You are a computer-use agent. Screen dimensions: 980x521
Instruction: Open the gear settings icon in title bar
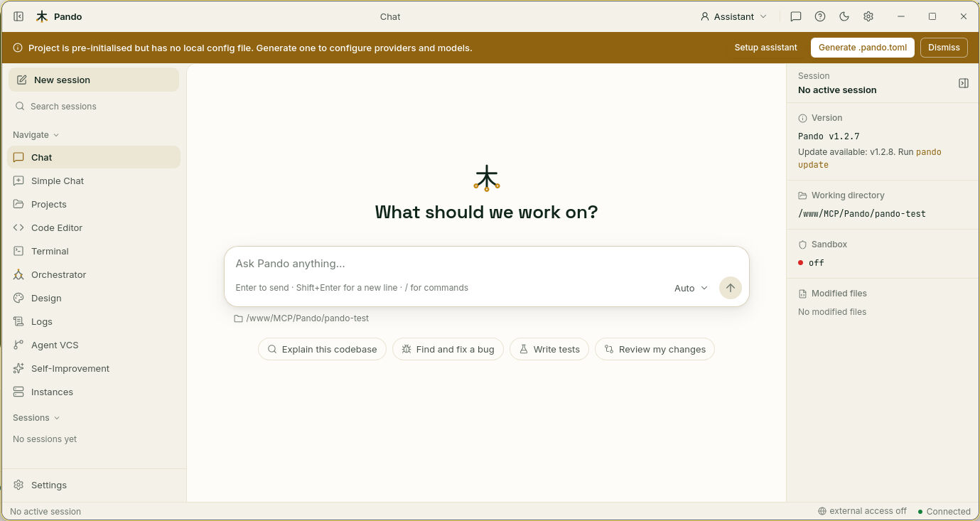868,16
